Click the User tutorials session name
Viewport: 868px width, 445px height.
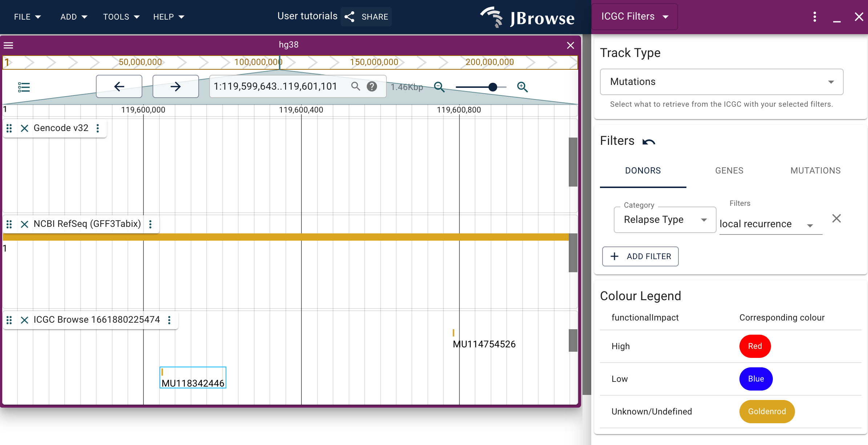pos(307,16)
